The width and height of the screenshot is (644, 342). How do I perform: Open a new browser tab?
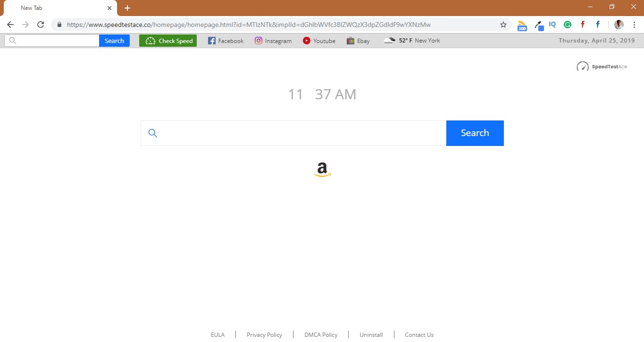click(x=127, y=8)
